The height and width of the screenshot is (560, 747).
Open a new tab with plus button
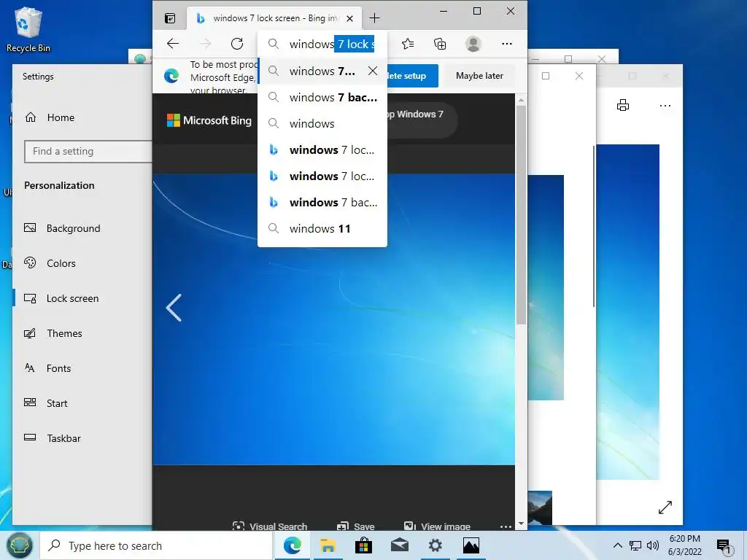pyautogui.click(x=374, y=18)
